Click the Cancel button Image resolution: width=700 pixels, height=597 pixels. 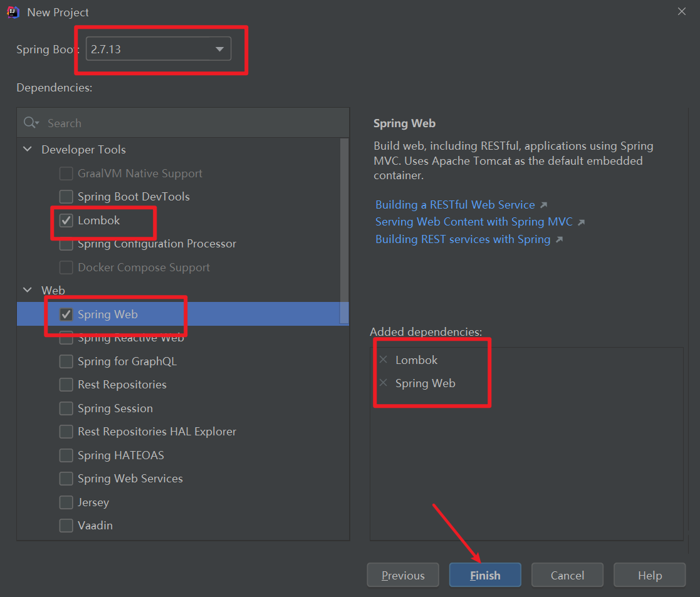[567, 575]
